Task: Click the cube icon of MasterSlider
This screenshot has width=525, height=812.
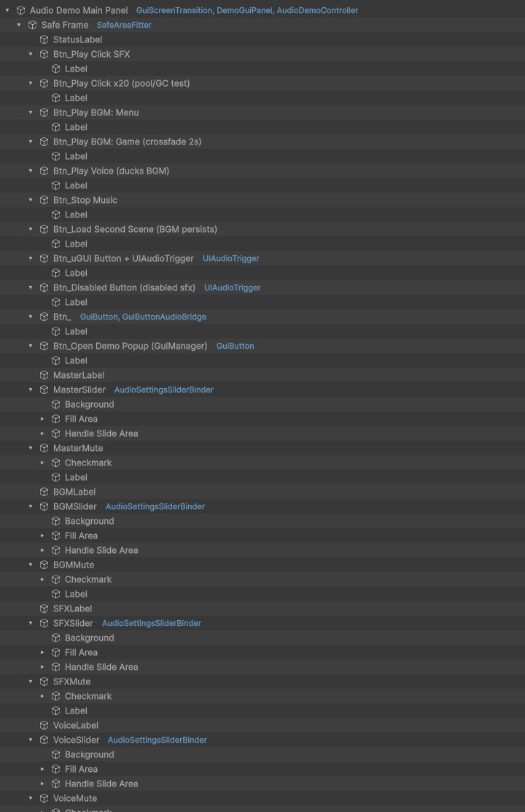Action: coord(44,390)
